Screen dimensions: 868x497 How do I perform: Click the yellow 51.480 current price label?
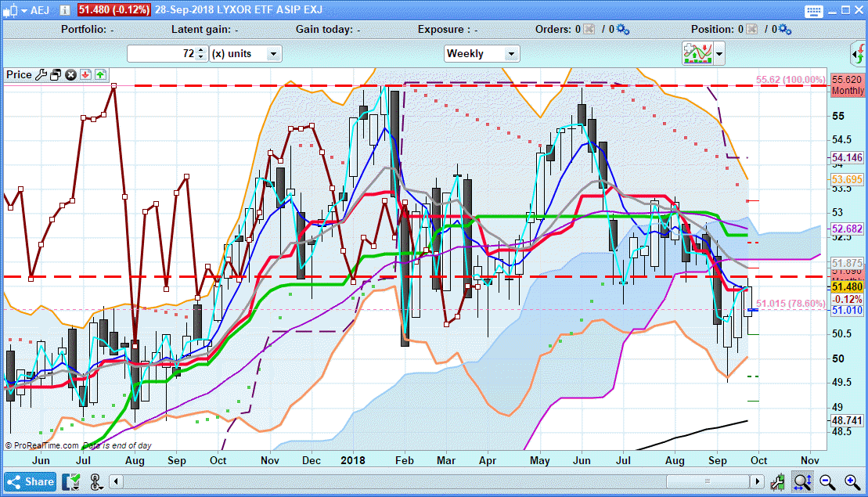846,286
